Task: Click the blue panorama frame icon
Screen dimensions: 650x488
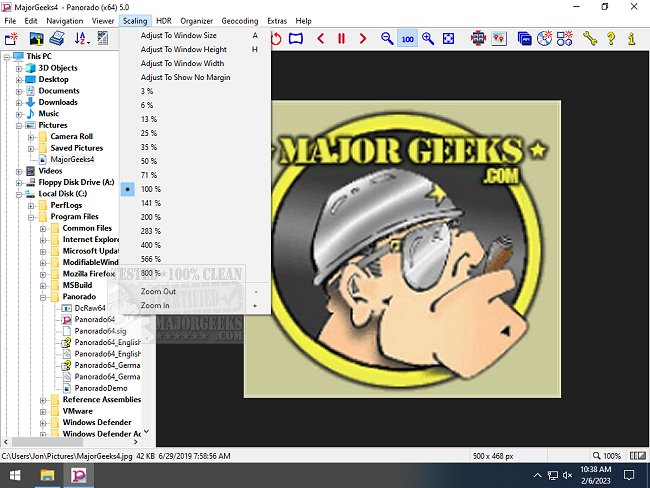Action: coord(296,39)
